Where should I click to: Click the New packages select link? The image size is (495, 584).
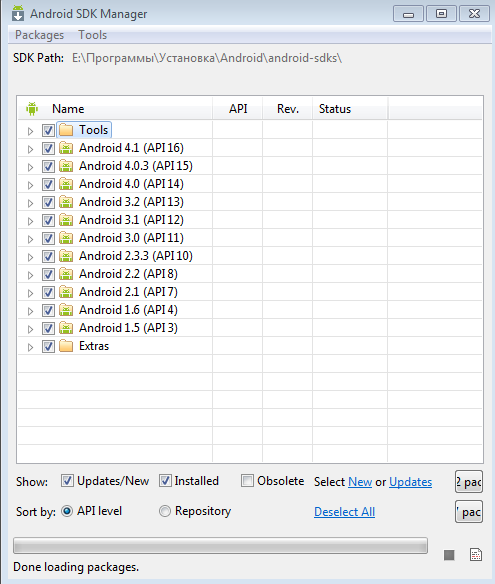pos(360,482)
